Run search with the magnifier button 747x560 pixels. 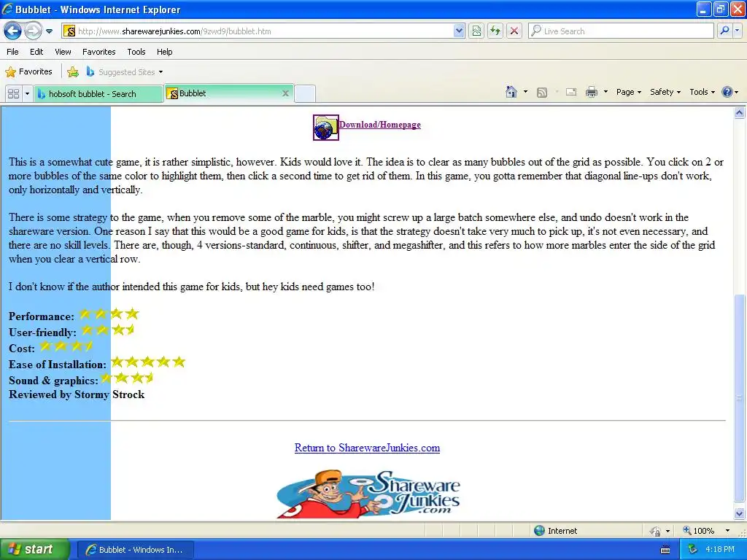724,31
